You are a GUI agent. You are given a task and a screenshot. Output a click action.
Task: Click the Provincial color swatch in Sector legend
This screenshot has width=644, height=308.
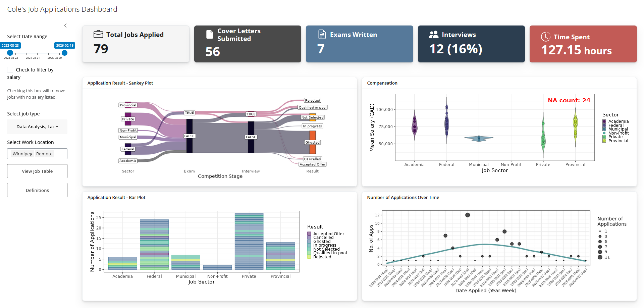[x=604, y=141]
